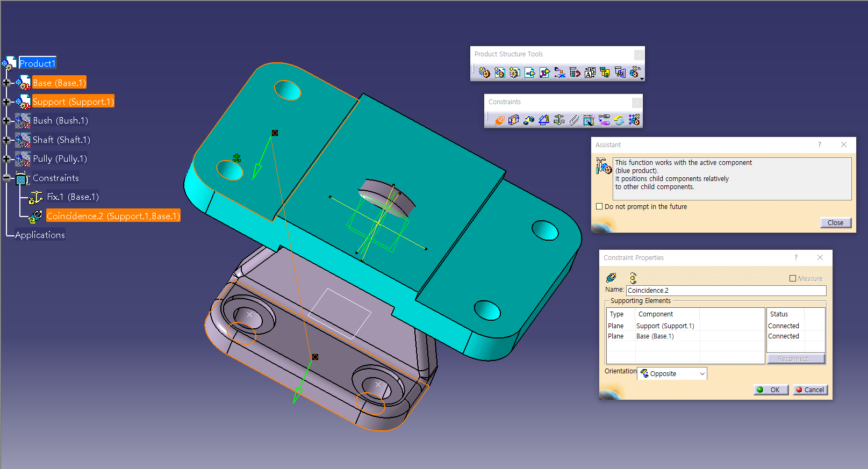Image resolution: width=868 pixels, height=469 pixels.
Task: Click the help question mark in Assistant dialog
Action: [819, 145]
